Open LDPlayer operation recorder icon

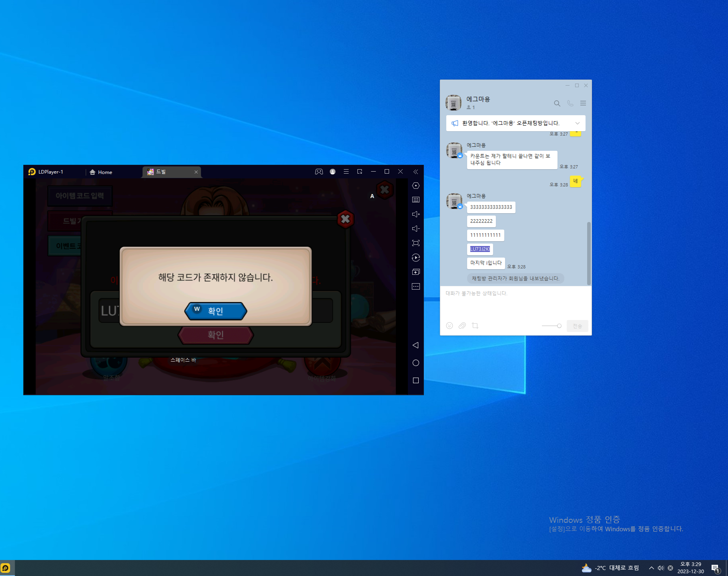416,258
